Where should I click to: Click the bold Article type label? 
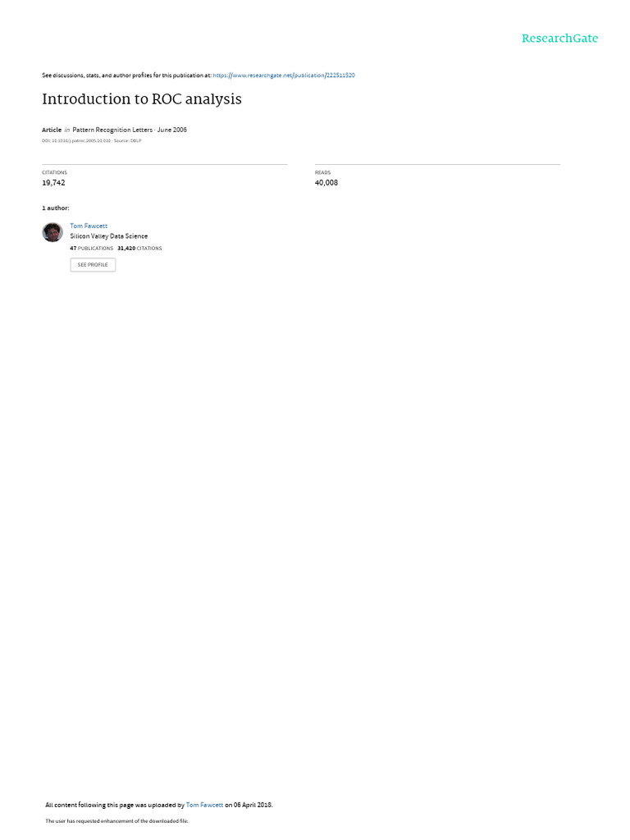[x=52, y=130]
